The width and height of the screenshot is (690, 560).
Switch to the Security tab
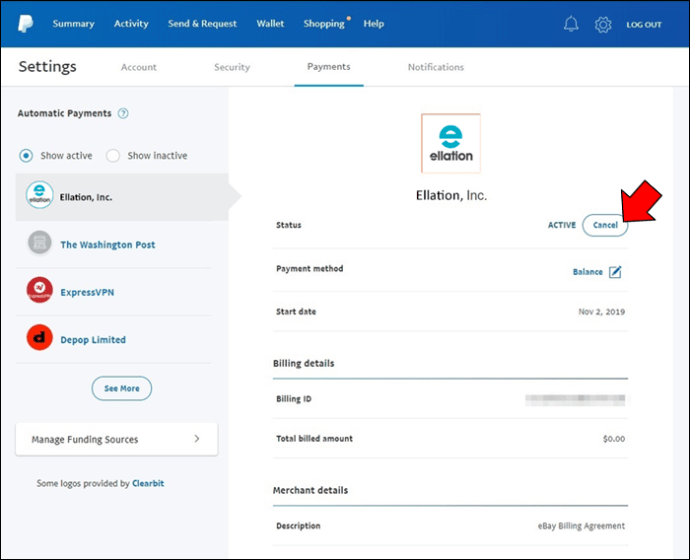pyautogui.click(x=232, y=68)
